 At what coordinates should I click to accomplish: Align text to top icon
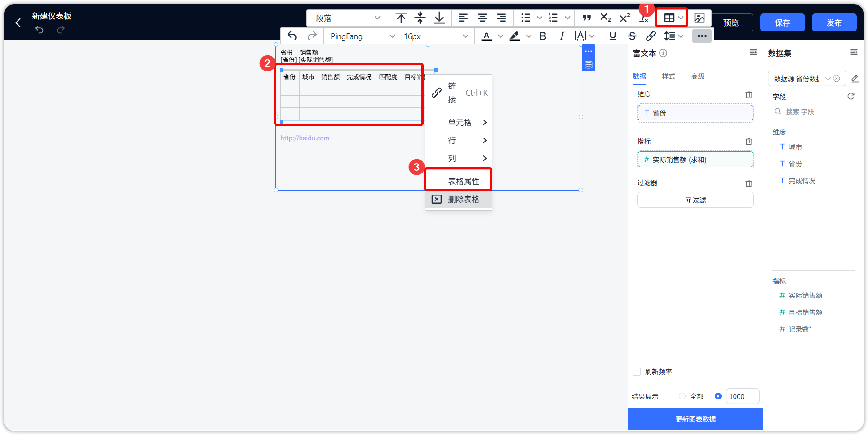pyautogui.click(x=401, y=18)
